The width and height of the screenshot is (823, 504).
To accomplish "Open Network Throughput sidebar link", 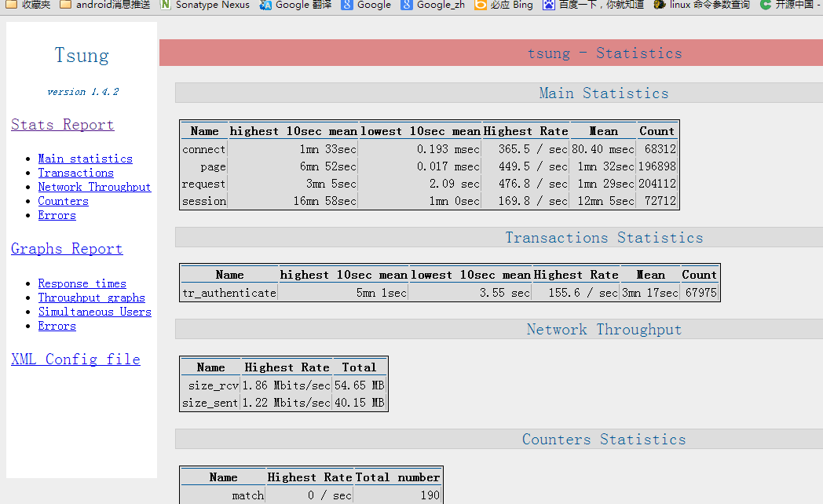I will coord(94,187).
